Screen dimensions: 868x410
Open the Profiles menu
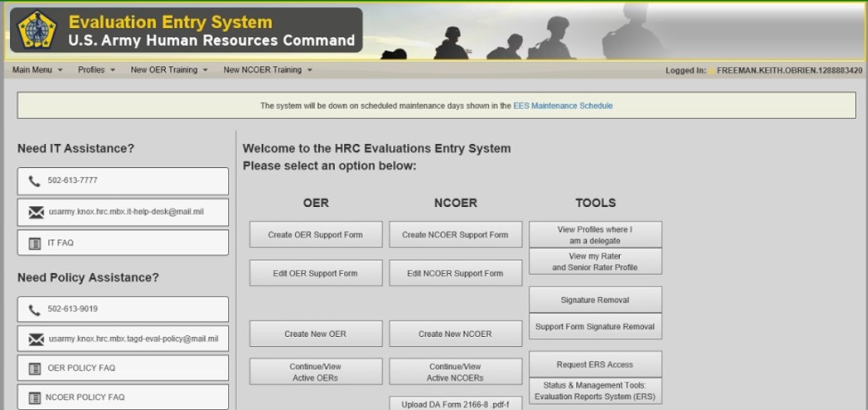[x=97, y=70]
